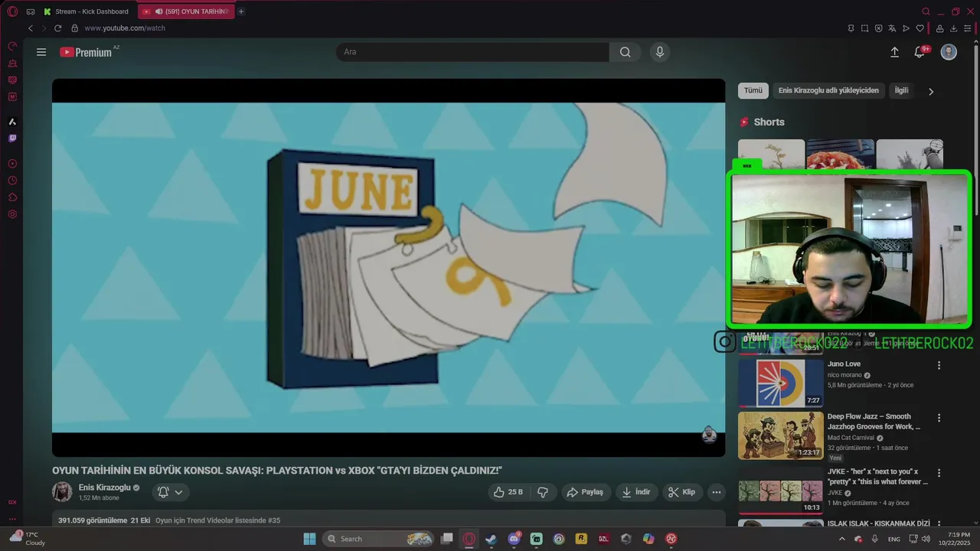Open options menu for Deep Flow Jazz video

(939, 418)
